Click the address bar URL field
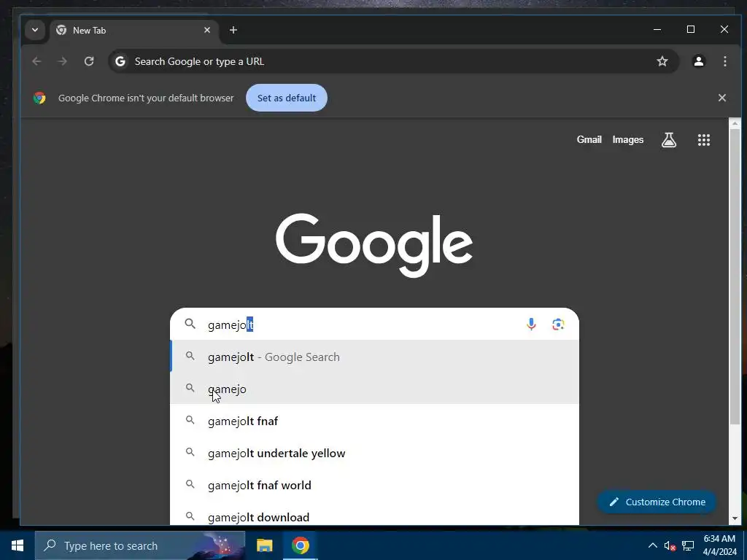 point(393,61)
